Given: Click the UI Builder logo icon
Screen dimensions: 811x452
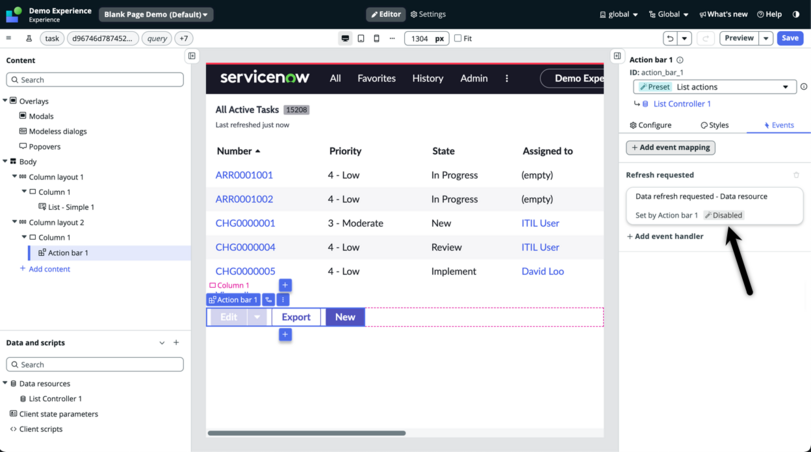Looking at the screenshot, I should [x=14, y=14].
